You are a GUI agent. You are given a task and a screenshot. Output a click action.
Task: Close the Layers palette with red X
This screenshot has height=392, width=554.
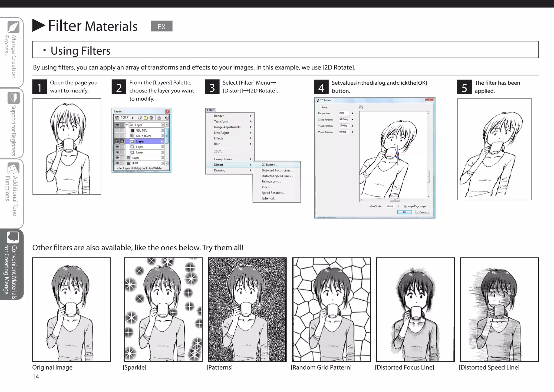(167, 111)
